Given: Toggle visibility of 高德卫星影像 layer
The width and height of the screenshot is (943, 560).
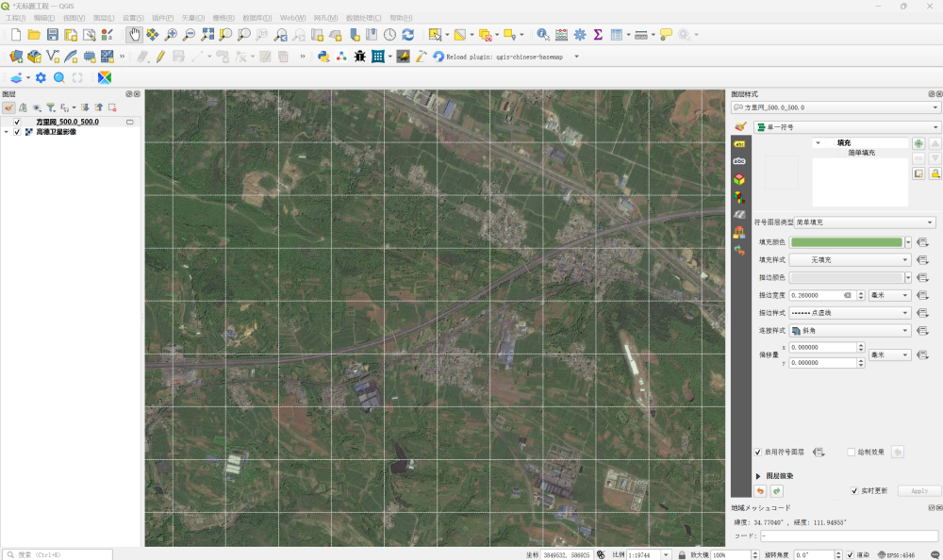Looking at the screenshot, I should click(x=17, y=132).
